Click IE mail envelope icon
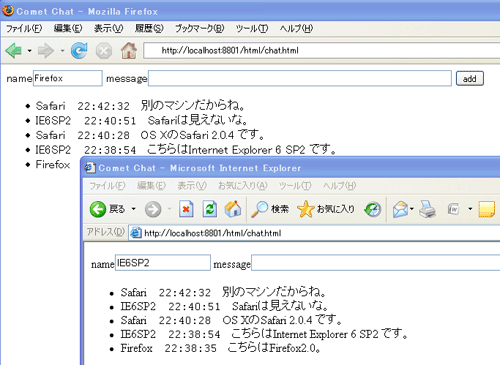Viewport: 500px width, 365px height. click(400, 209)
